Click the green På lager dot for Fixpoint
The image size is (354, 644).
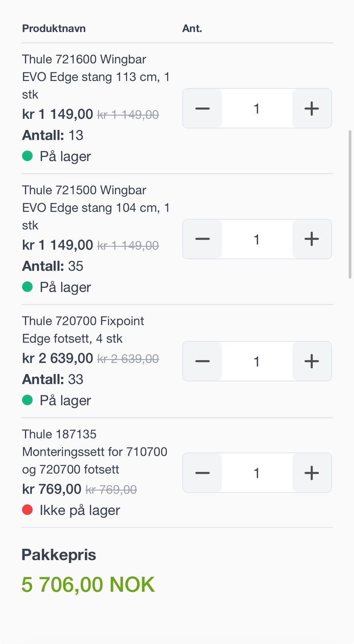[27, 400]
